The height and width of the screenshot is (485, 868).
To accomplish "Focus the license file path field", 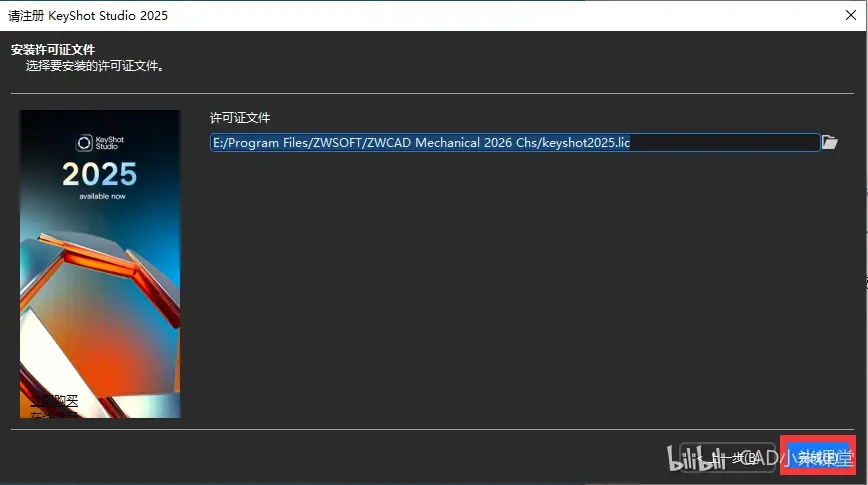I will [515, 142].
